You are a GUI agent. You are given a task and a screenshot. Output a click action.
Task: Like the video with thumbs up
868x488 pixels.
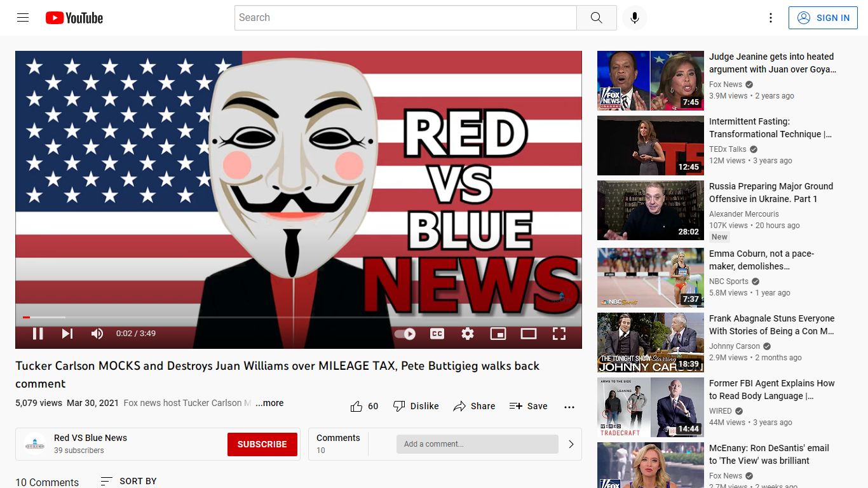click(364, 406)
